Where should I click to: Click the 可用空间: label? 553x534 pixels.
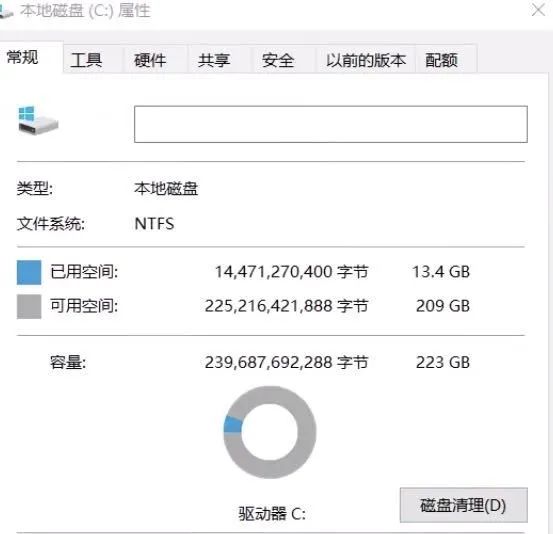point(84,306)
